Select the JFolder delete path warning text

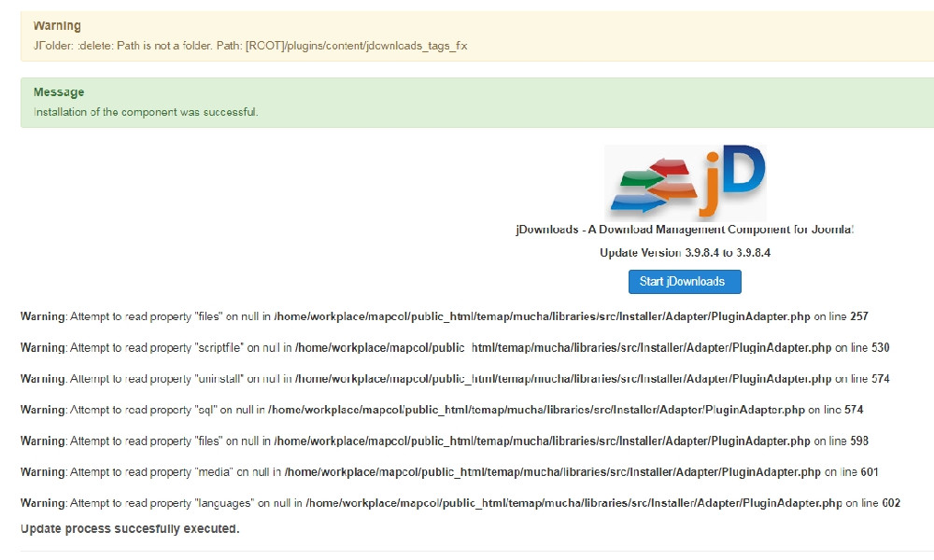(x=249, y=46)
